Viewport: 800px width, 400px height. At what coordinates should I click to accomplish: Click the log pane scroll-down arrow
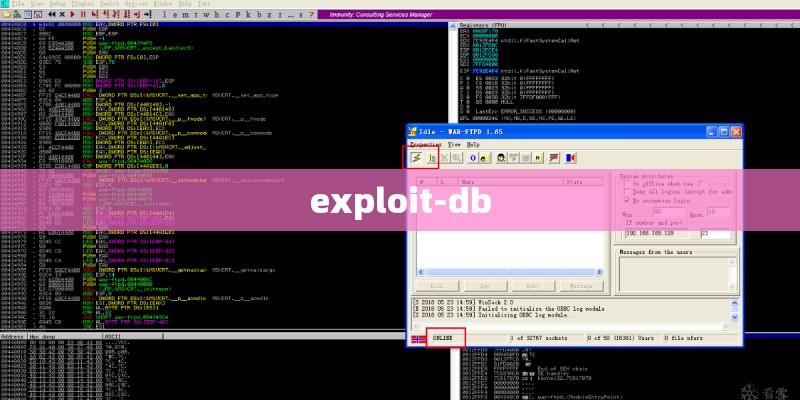(735, 317)
